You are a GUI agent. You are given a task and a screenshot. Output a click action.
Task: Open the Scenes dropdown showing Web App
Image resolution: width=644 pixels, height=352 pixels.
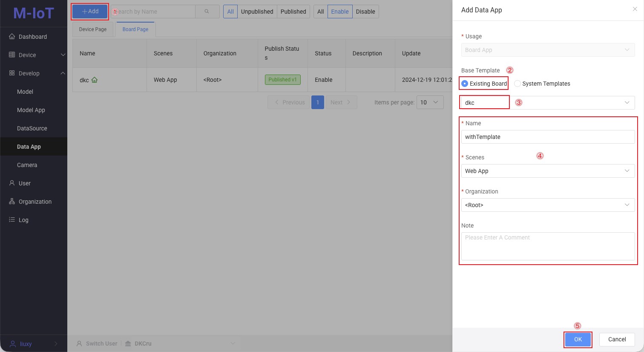click(x=548, y=171)
